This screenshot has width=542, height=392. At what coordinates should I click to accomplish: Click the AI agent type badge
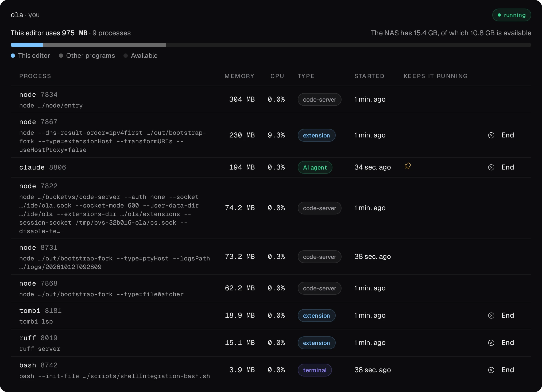315,167
